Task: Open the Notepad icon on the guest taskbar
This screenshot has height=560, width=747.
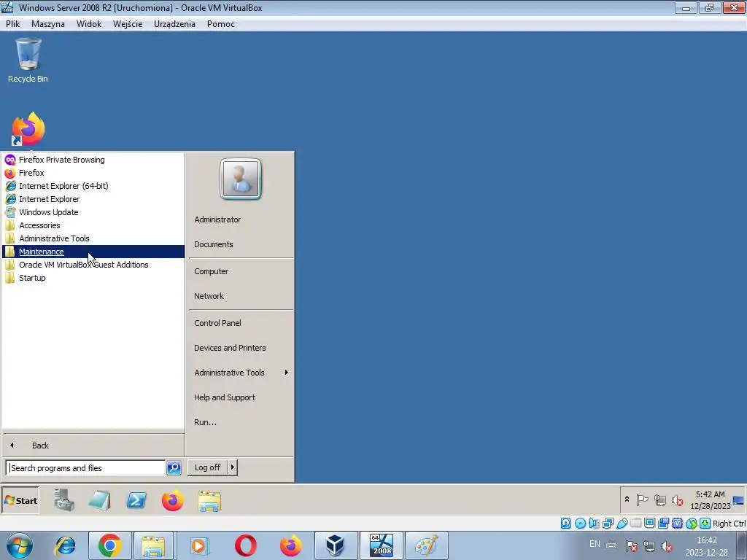Action: [99, 501]
